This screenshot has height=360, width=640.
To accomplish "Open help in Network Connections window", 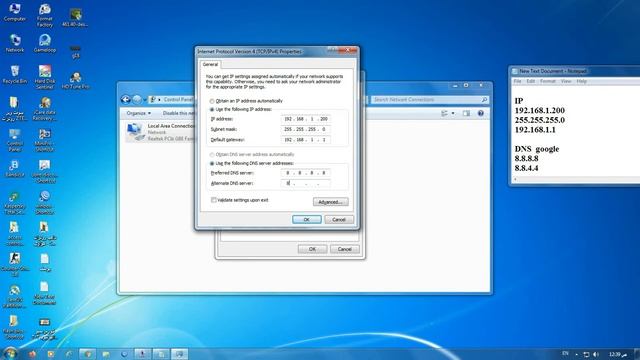I will [x=481, y=113].
